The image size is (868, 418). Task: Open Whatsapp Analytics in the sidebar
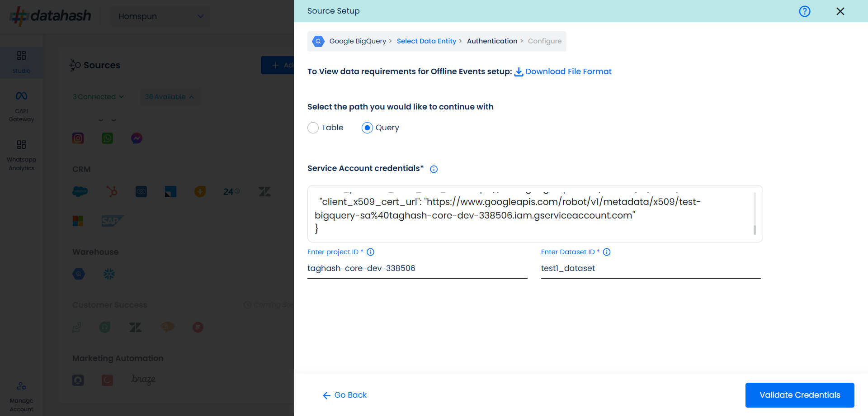coord(21,156)
